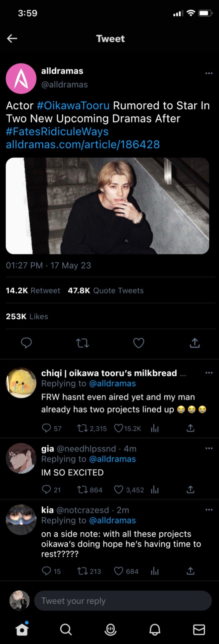The image size is (219, 644).
Task: Open more options on alldramas tweet
Action: pos(209,73)
